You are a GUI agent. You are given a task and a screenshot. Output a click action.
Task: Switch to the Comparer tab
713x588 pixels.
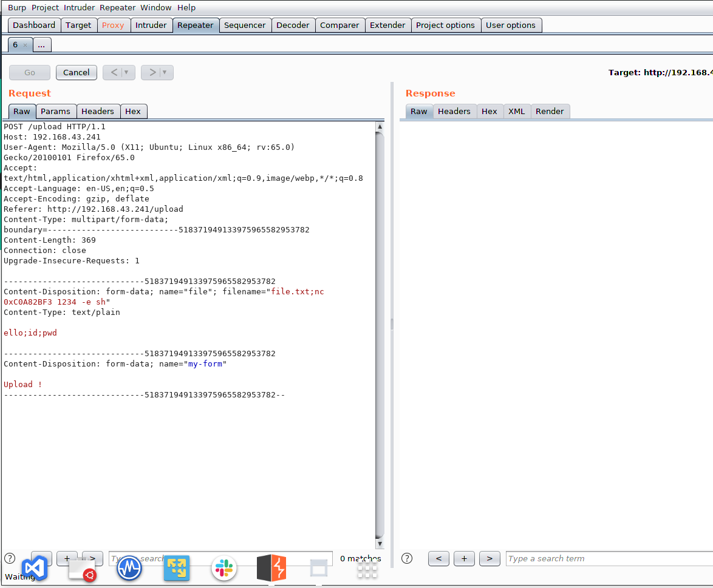339,25
